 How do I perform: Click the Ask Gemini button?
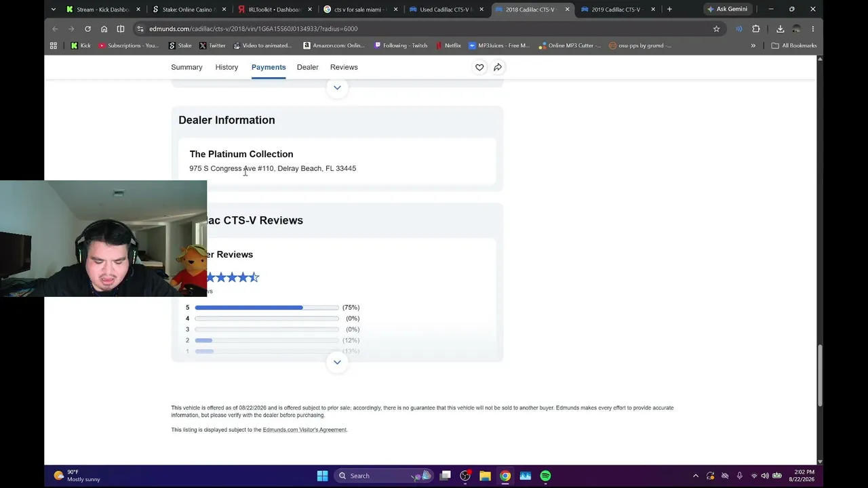pyautogui.click(x=728, y=9)
